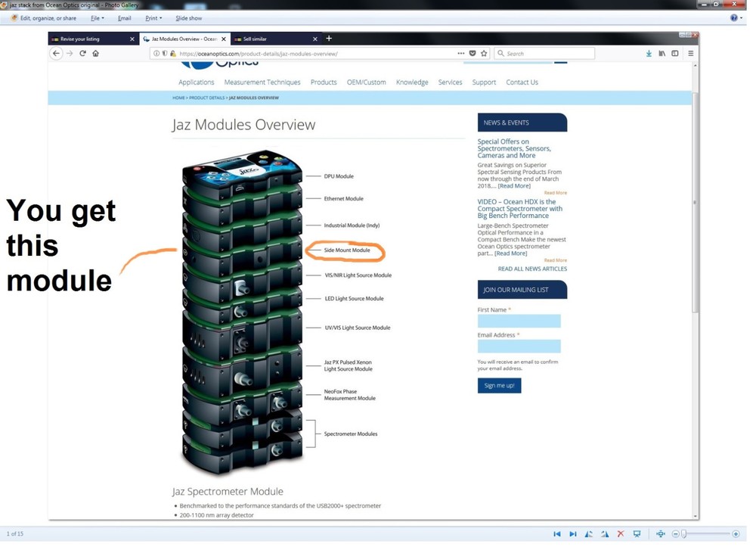Open browser downloads arrow icon

pyautogui.click(x=649, y=54)
